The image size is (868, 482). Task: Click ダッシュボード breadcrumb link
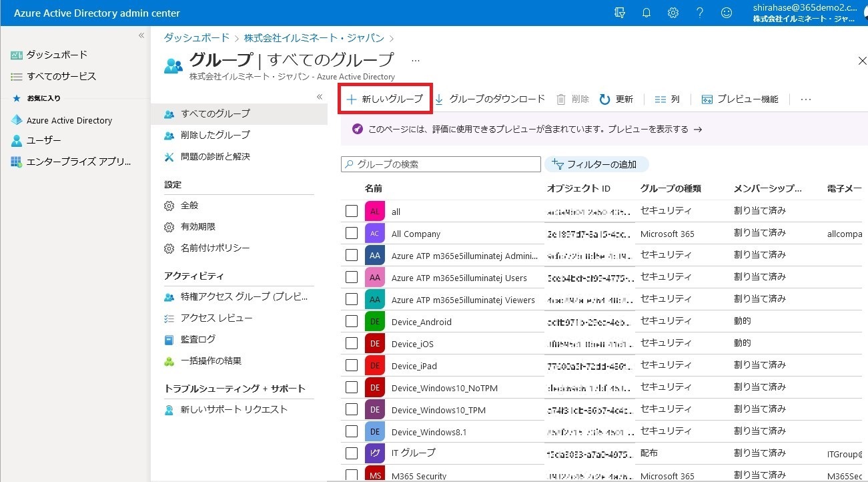pyautogui.click(x=197, y=38)
